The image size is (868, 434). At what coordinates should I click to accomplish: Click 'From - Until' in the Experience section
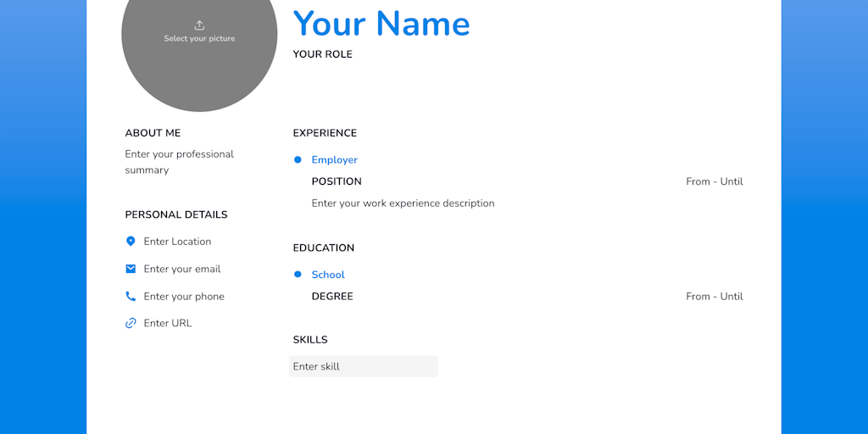(714, 181)
